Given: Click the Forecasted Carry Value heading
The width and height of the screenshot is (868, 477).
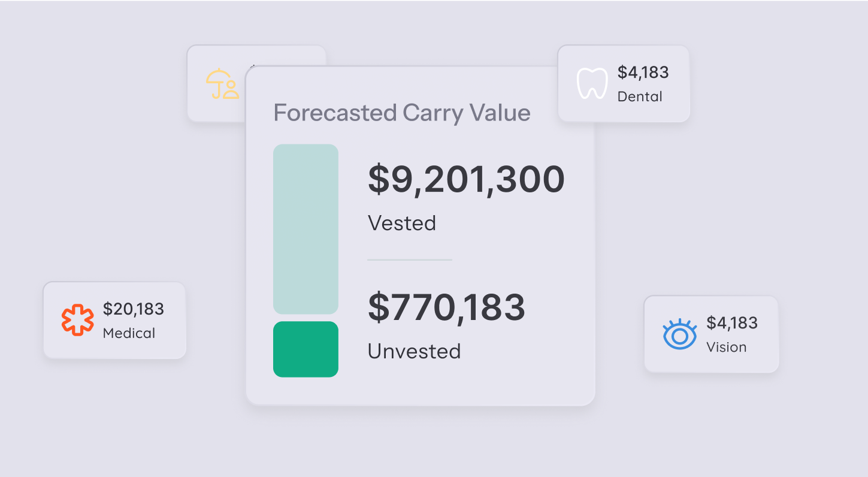Looking at the screenshot, I should (x=402, y=113).
